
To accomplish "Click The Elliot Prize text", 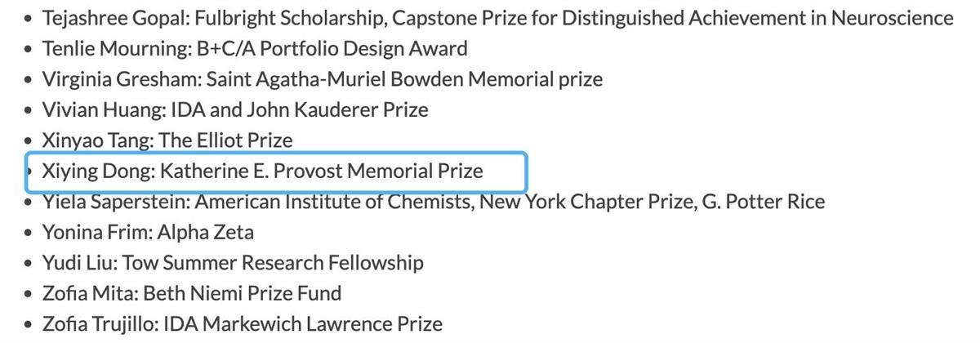I will coord(225,140).
